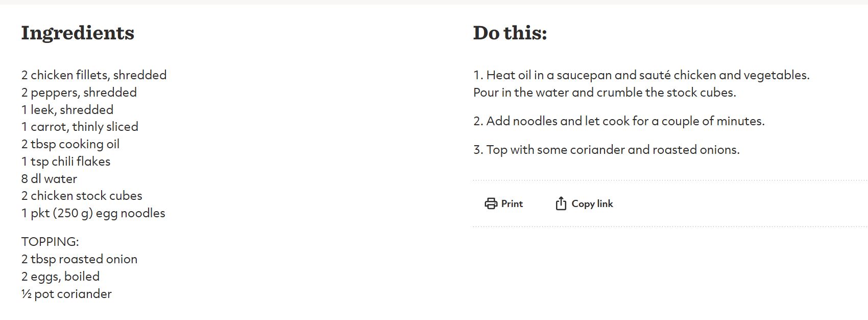This screenshot has width=868, height=320.
Task: Click the '½ pot coriander' topping
Action: coord(66,294)
